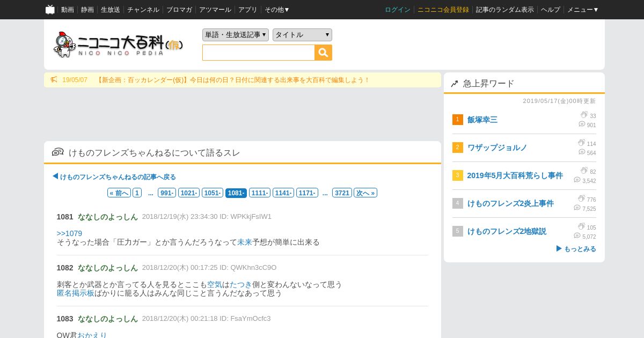Click the Nico Nico Pedia logo
The height and width of the screenshot is (338, 644).
pos(119,45)
